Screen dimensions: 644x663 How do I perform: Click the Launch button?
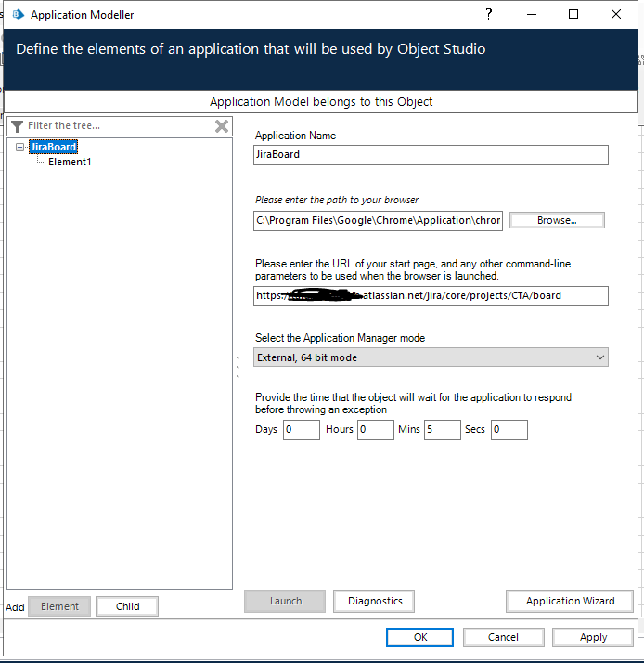point(285,601)
